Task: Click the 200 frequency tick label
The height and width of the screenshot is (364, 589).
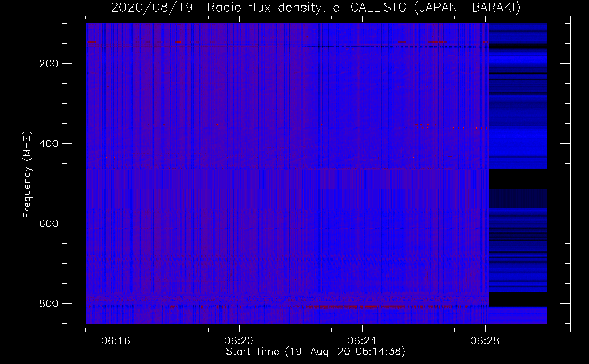Action: (x=48, y=64)
